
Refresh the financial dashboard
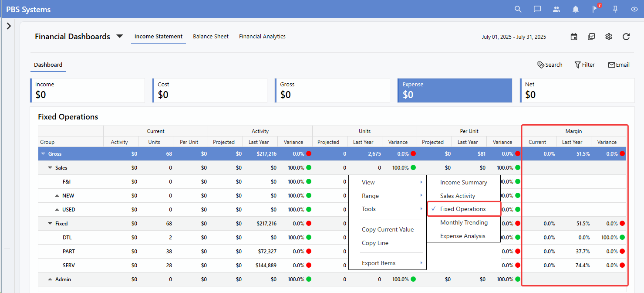626,37
